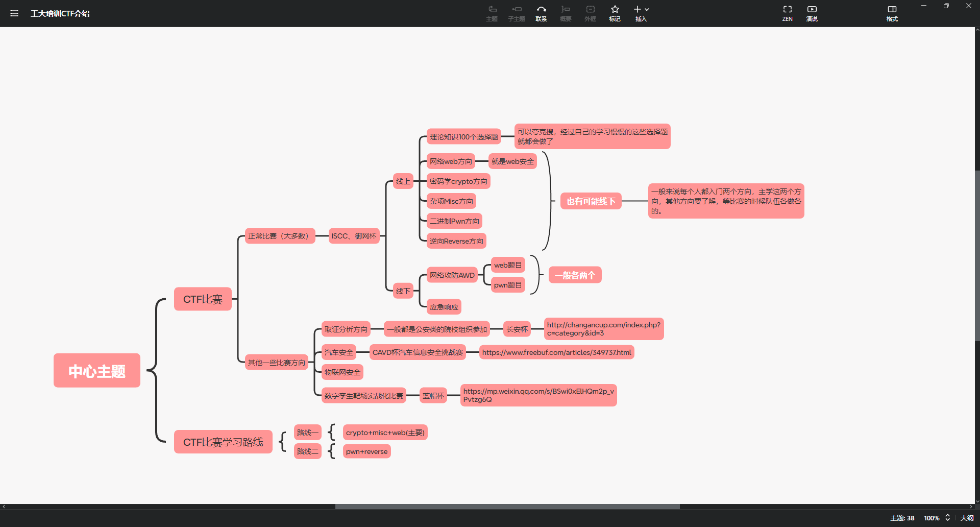Open the changancup.com link node
This screenshot has width=980, height=527.
[604, 329]
